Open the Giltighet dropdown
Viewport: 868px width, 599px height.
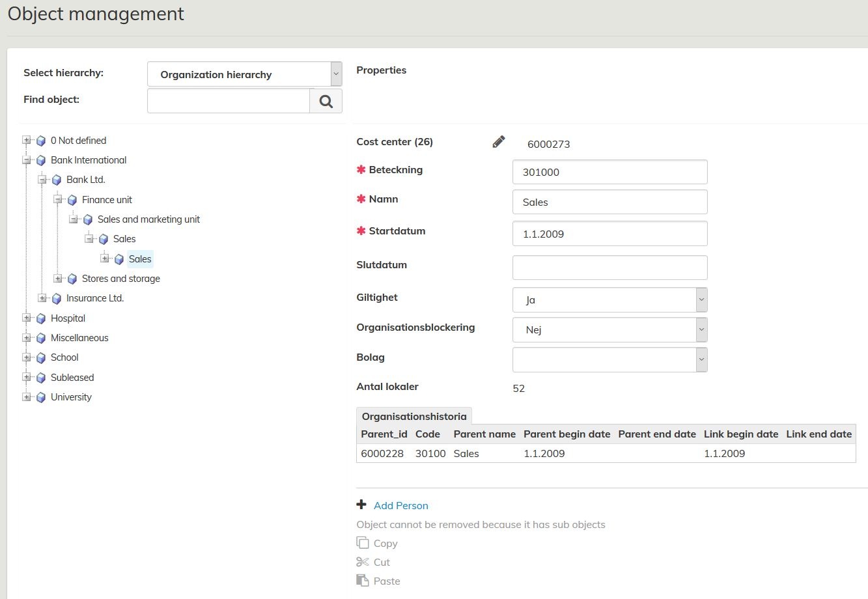coord(609,300)
